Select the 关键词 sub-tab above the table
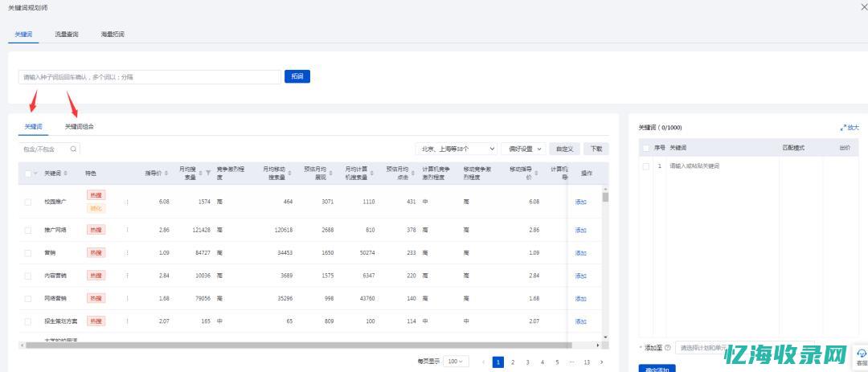 click(x=33, y=127)
